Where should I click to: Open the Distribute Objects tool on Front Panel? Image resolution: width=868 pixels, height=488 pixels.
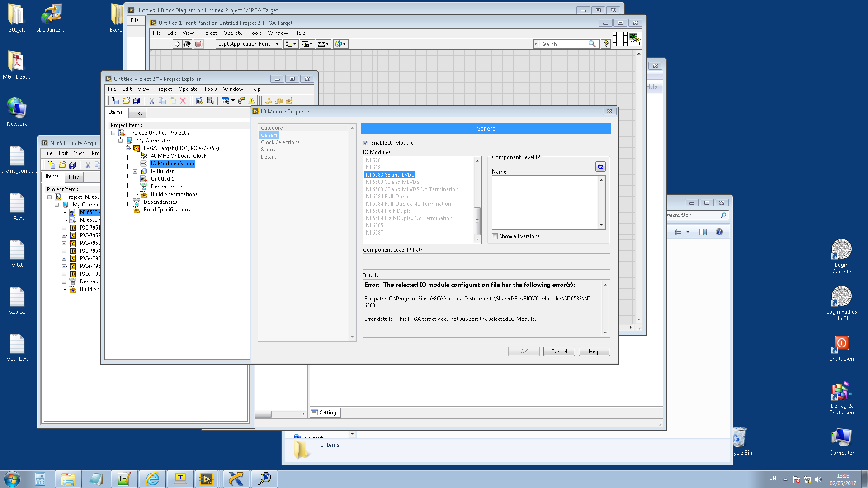click(307, 44)
